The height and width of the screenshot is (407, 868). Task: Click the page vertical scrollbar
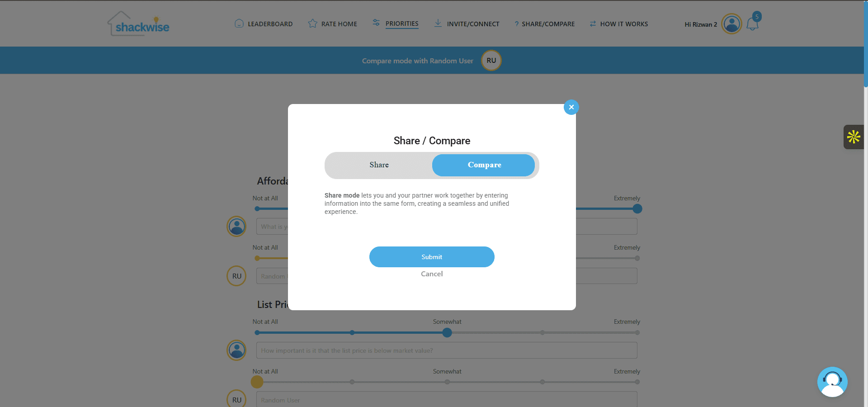pyautogui.click(x=866, y=44)
